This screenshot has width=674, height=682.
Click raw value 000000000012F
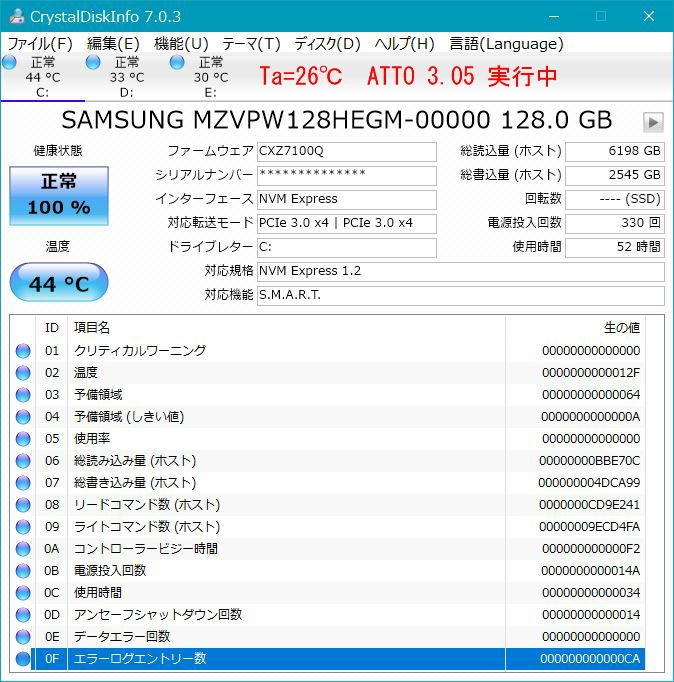tap(591, 373)
